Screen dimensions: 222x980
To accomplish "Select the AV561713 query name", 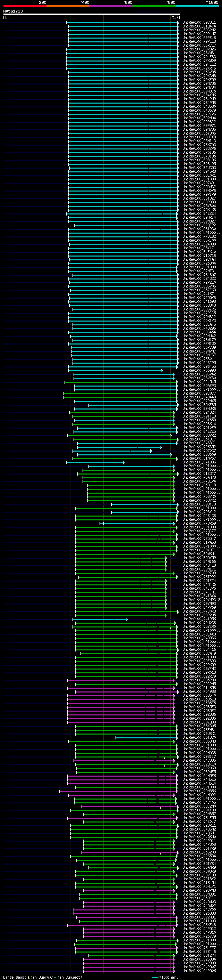I will point(13,11).
